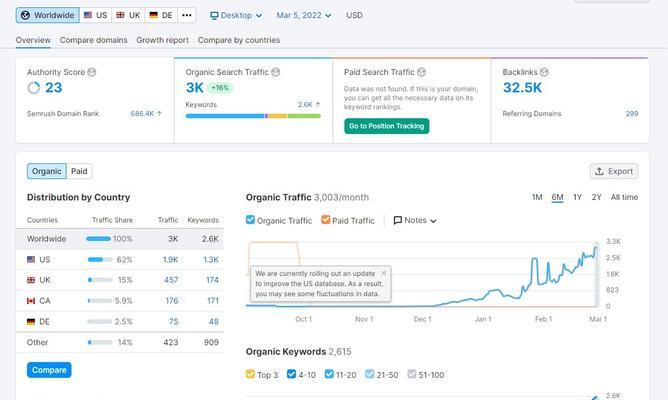Open the Compare by countries tab
This screenshot has width=668, height=400.
(x=239, y=40)
